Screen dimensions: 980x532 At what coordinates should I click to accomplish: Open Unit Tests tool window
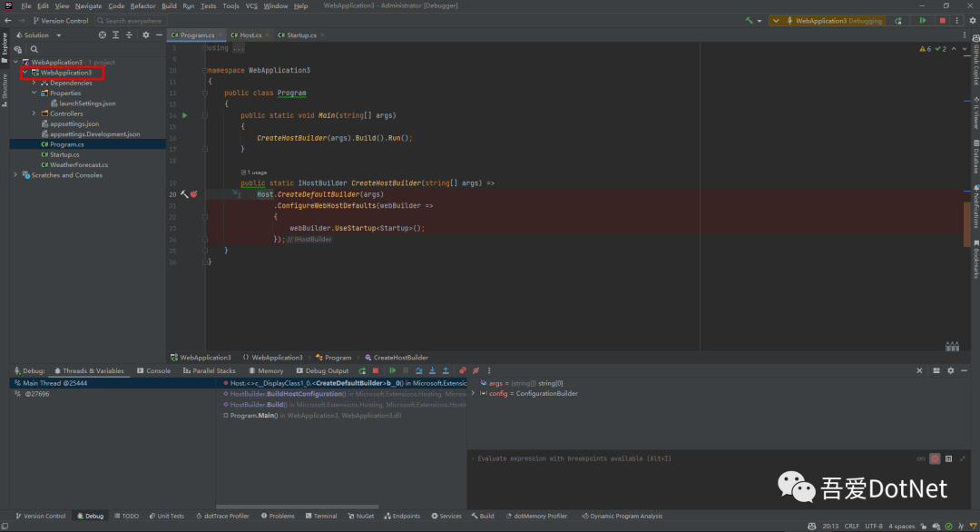[166, 517]
